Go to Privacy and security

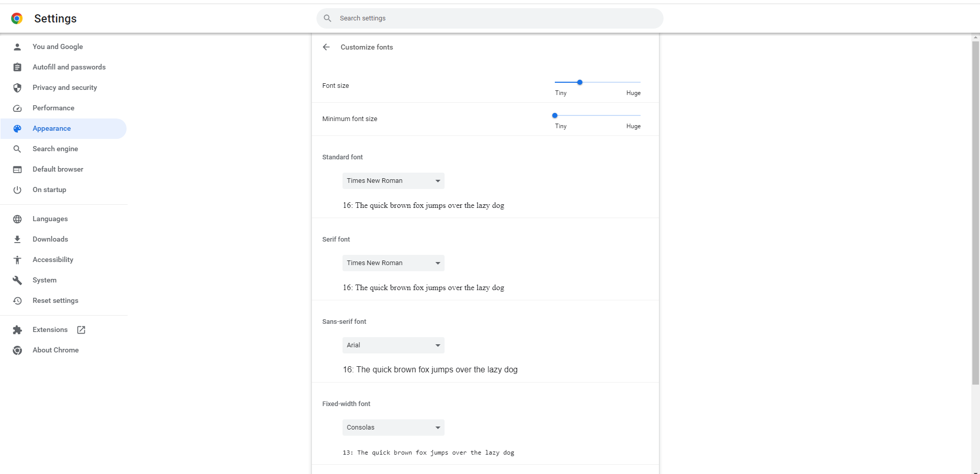(64, 87)
